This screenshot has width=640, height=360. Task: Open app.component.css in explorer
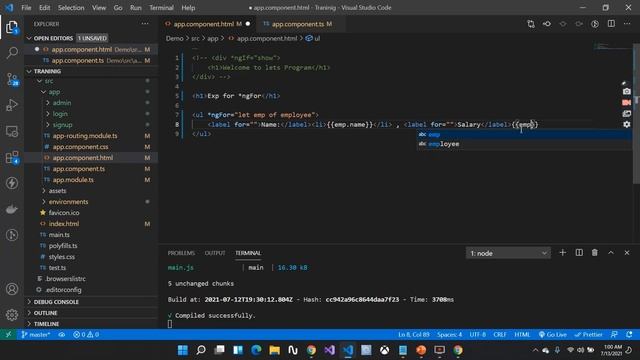pyautogui.click(x=80, y=147)
